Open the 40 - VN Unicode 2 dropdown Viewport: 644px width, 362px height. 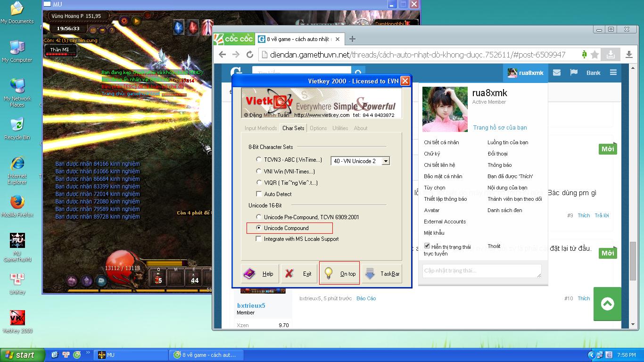(360, 161)
